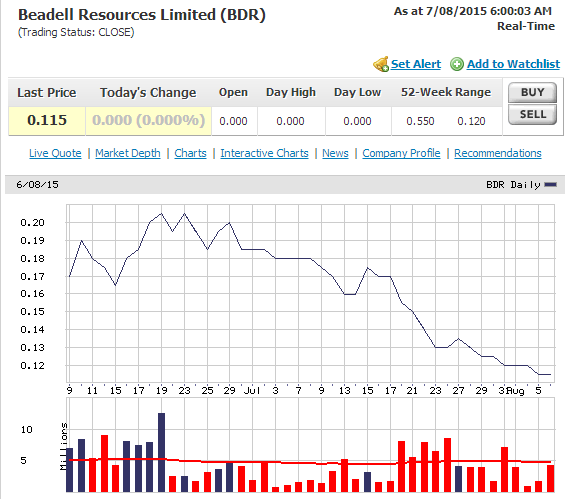Click the chart date label 6/08/15
The height and width of the screenshot is (499, 566).
[x=37, y=185]
